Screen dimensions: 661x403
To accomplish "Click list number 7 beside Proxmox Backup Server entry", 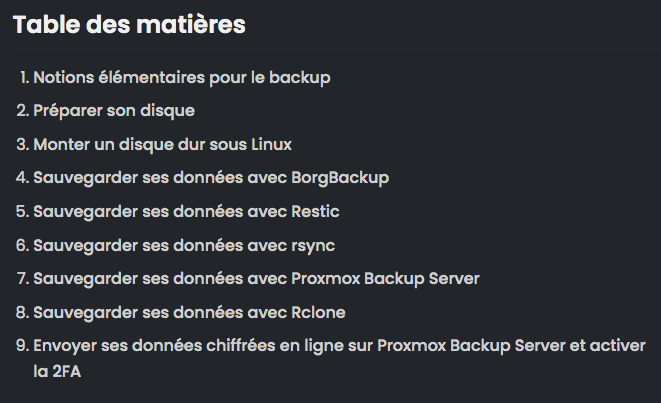I will point(23,278).
